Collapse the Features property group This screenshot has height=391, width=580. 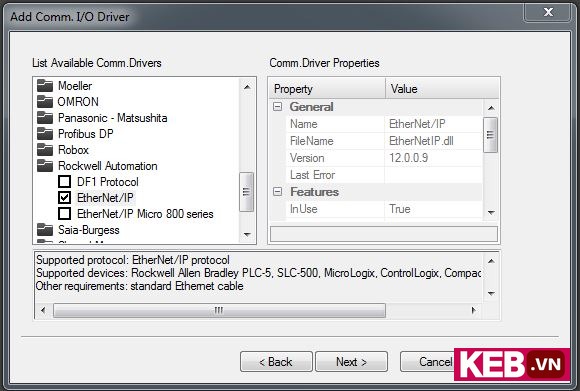(277, 192)
